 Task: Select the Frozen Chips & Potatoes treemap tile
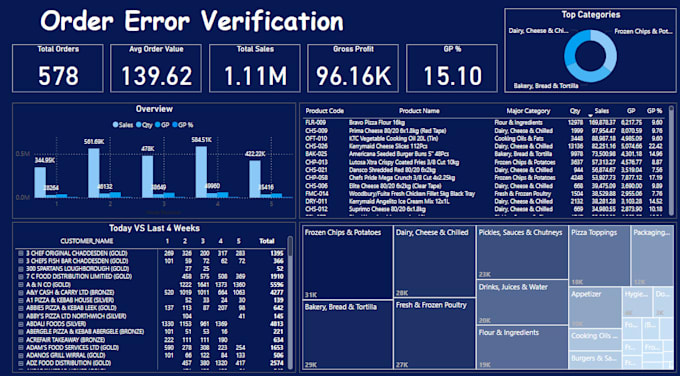pyautogui.click(x=347, y=262)
